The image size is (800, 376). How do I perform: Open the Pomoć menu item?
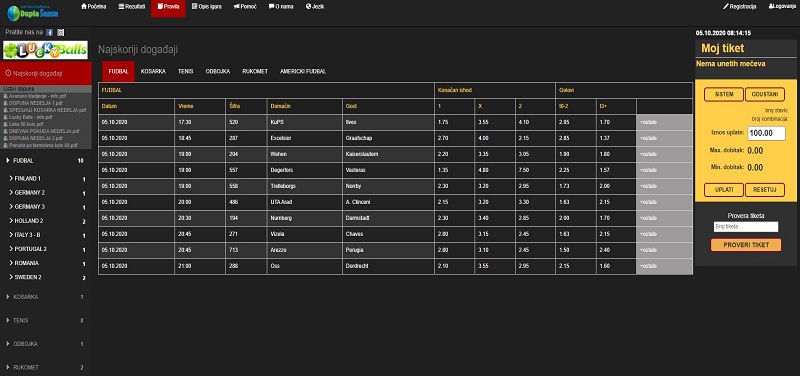tap(245, 7)
